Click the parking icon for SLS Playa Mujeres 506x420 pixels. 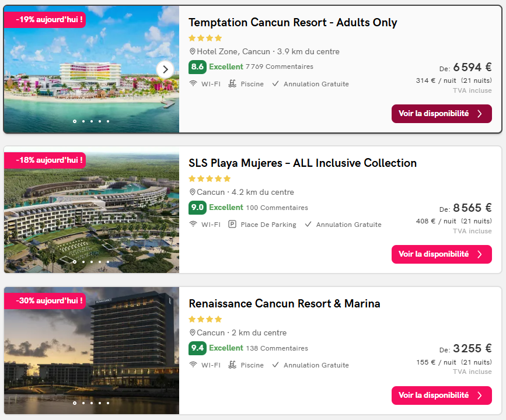(x=232, y=224)
